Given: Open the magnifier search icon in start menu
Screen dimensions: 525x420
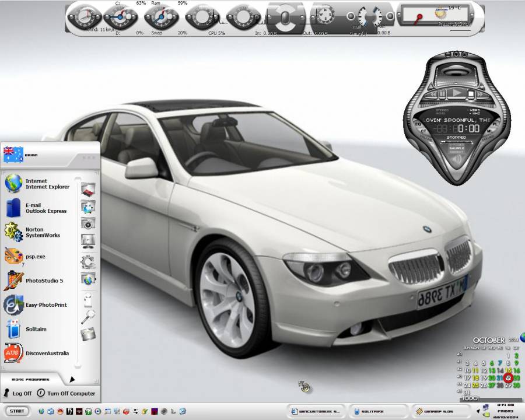Looking at the screenshot, I should [x=88, y=317].
